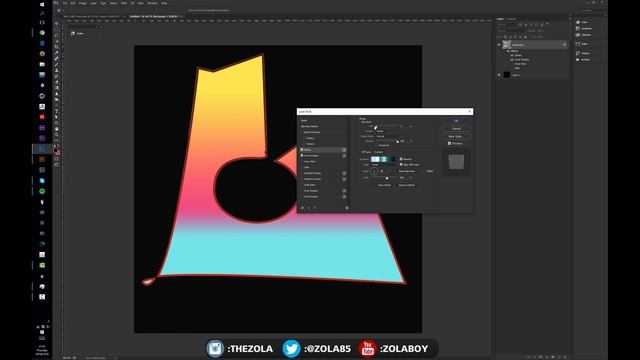This screenshot has width=640, height=360.
Task: Select the Hand tool
Action: [56, 129]
